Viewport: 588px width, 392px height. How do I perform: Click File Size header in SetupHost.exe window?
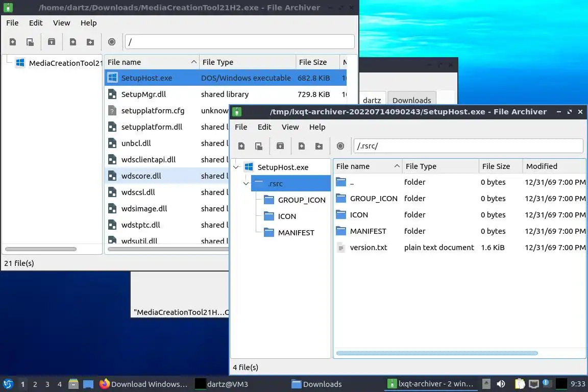tap(500, 166)
